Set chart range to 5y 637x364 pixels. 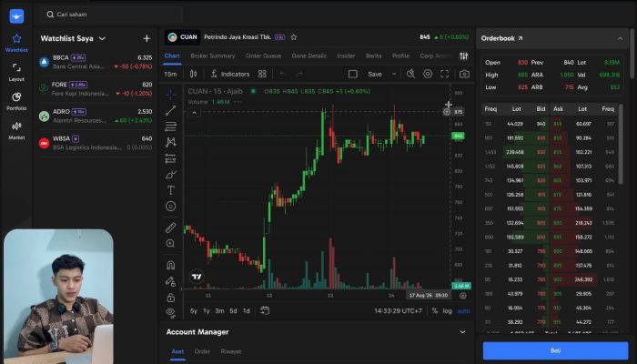pos(194,311)
